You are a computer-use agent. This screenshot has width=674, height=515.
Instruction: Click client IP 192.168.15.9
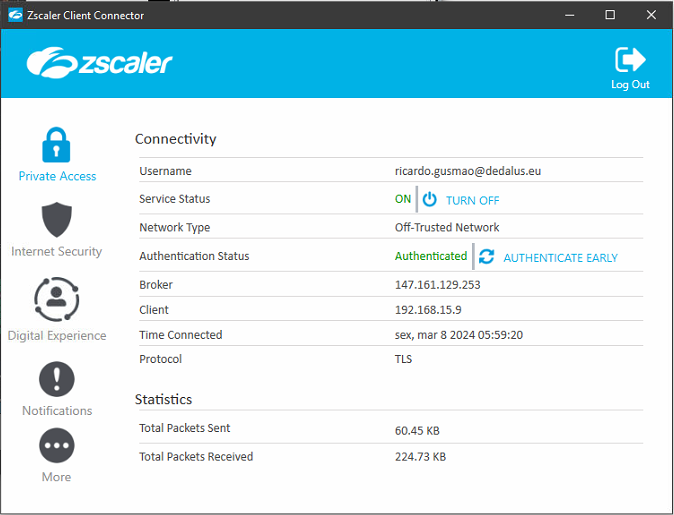(x=428, y=310)
